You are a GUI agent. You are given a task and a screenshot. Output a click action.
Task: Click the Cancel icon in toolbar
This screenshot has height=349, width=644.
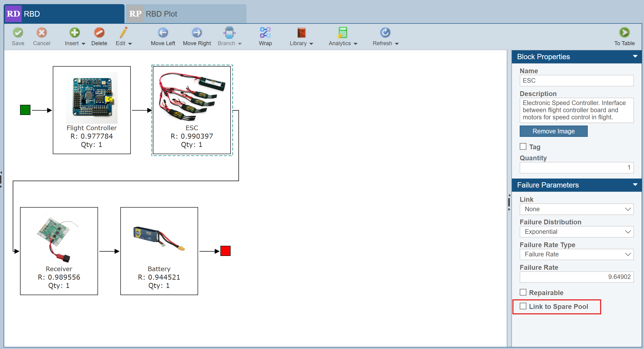42,33
